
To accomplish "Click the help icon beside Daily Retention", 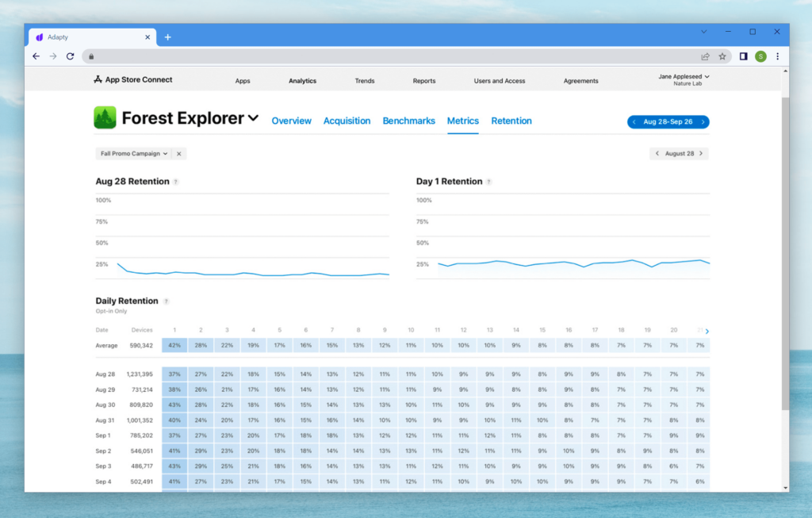I will coord(167,301).
